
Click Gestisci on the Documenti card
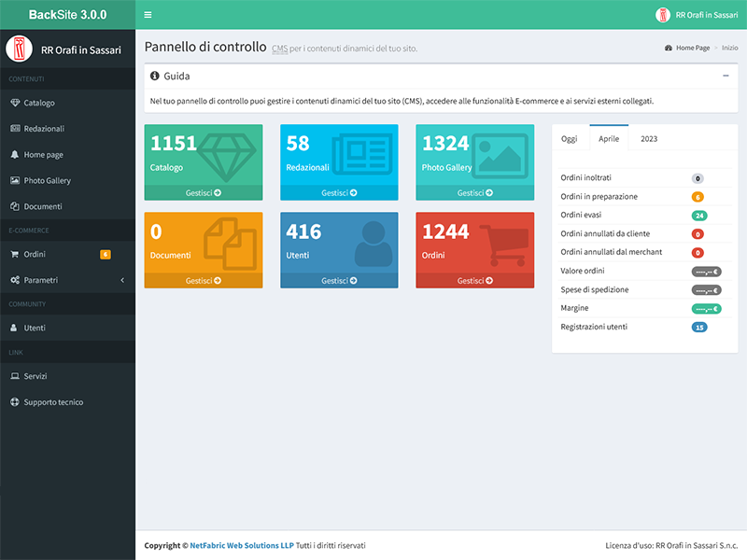pos(204,281)
